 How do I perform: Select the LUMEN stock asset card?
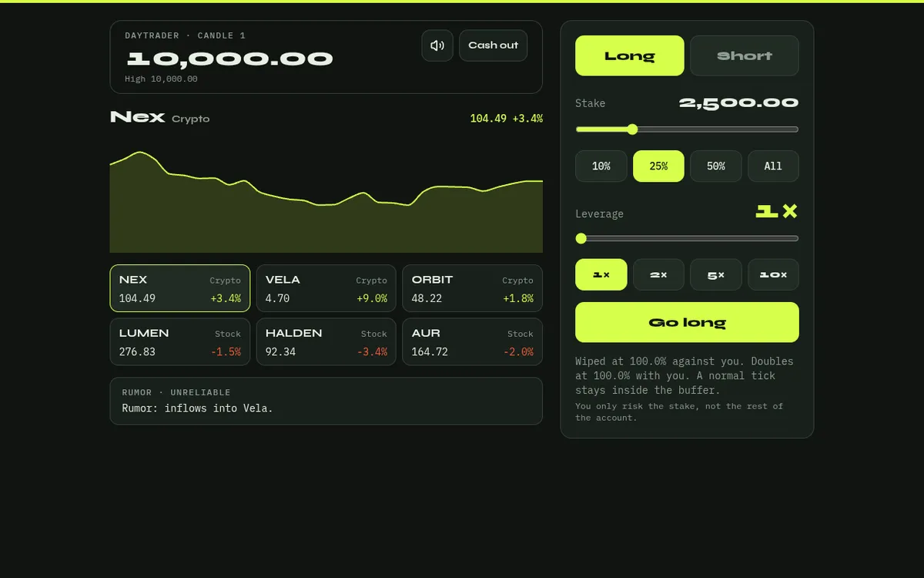coord(180,341)
